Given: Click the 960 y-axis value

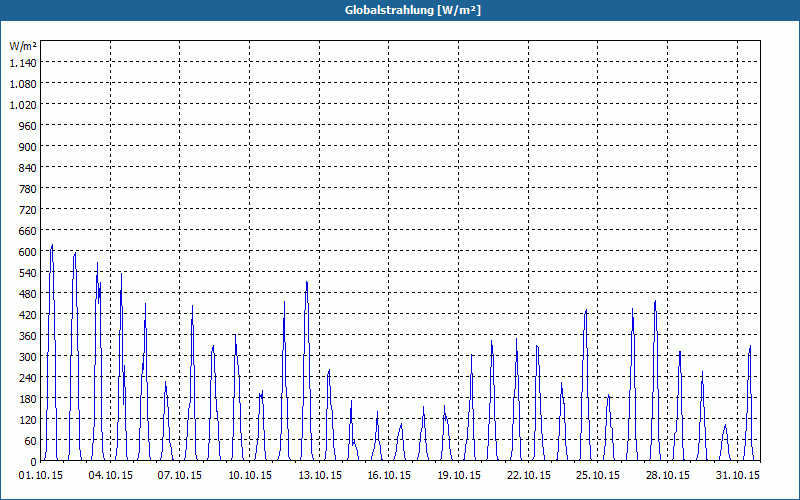Looking at the screenshot, I should 28,126.
